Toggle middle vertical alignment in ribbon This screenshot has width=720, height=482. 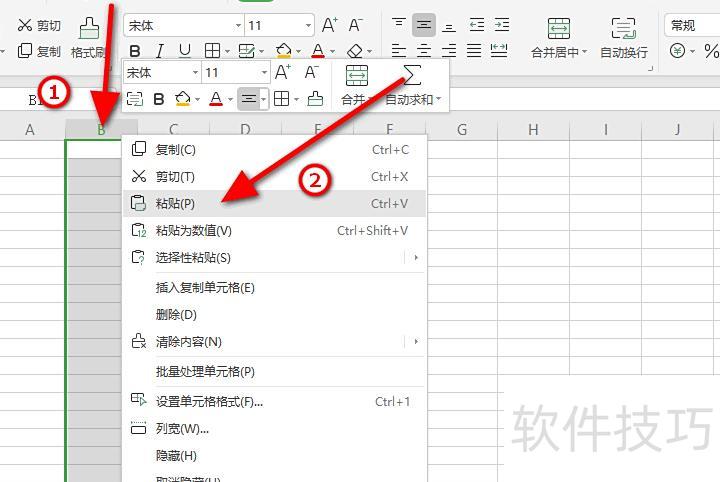point(423,24)
